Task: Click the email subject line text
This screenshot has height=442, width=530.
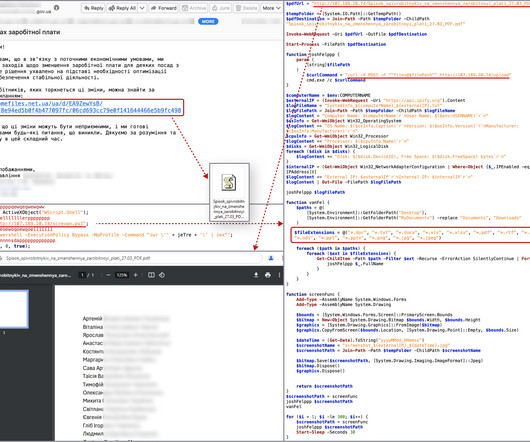Action: (x=30, y=32)
